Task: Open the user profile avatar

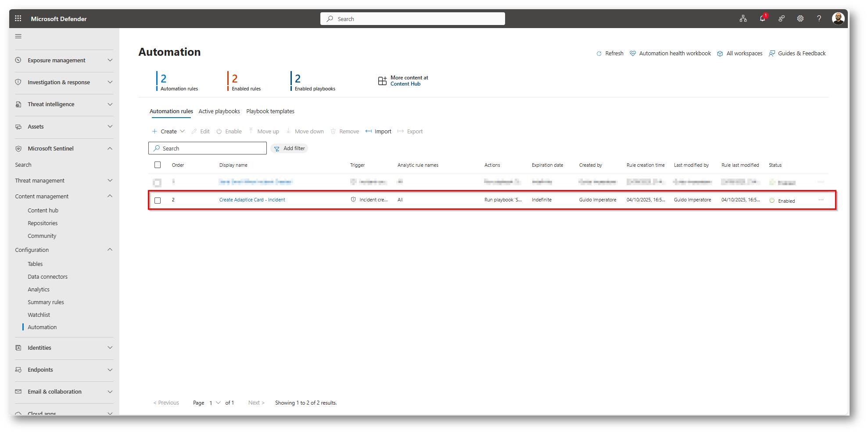Action: [838, 18]
